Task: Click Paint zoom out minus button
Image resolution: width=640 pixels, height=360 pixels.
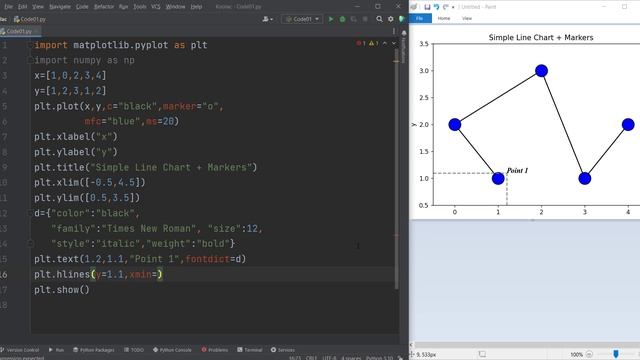Action: (589, 354)
